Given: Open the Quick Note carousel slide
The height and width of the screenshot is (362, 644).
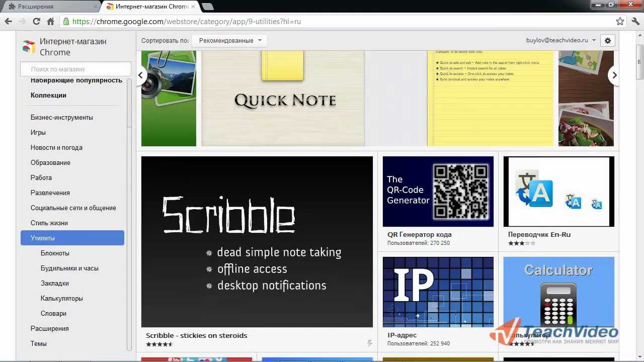Looking at the screenshot, I should [x=283, y=98].
